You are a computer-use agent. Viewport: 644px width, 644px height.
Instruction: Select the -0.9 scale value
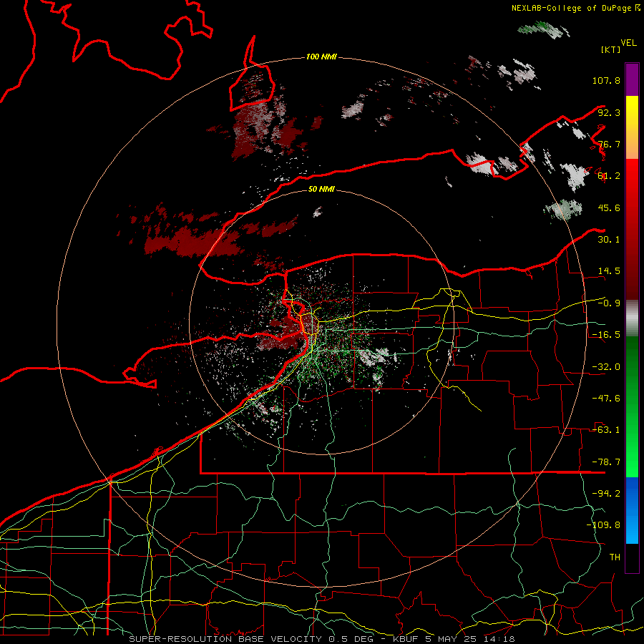(609, 303)
